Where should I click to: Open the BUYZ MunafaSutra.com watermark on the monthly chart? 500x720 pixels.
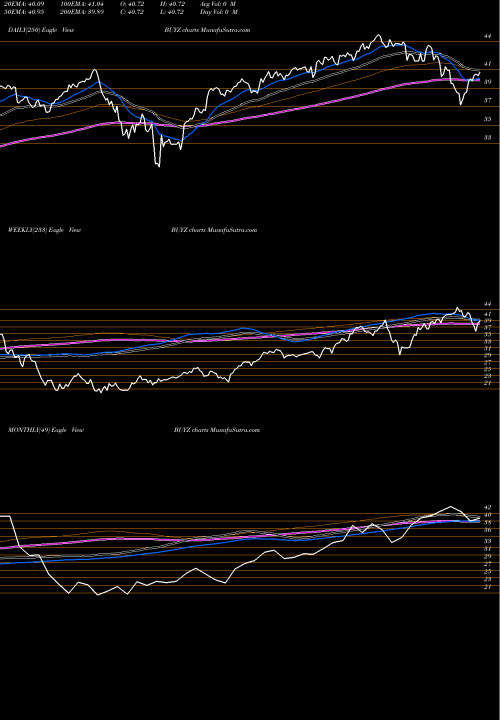click(x=217, y=430)
